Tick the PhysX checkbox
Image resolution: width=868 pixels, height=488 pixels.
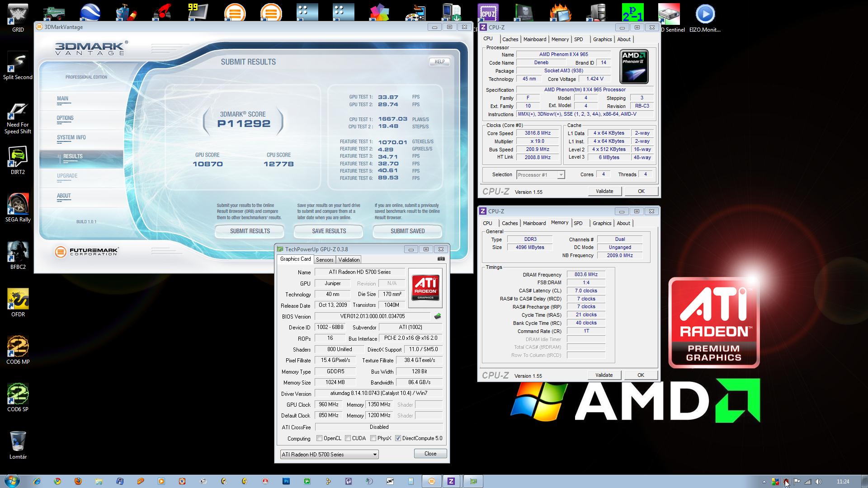(373, 438)
